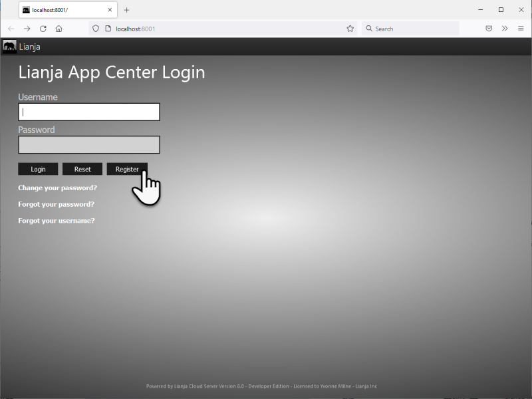Bookmark this page using the star icon

click(x=350, y=28)
